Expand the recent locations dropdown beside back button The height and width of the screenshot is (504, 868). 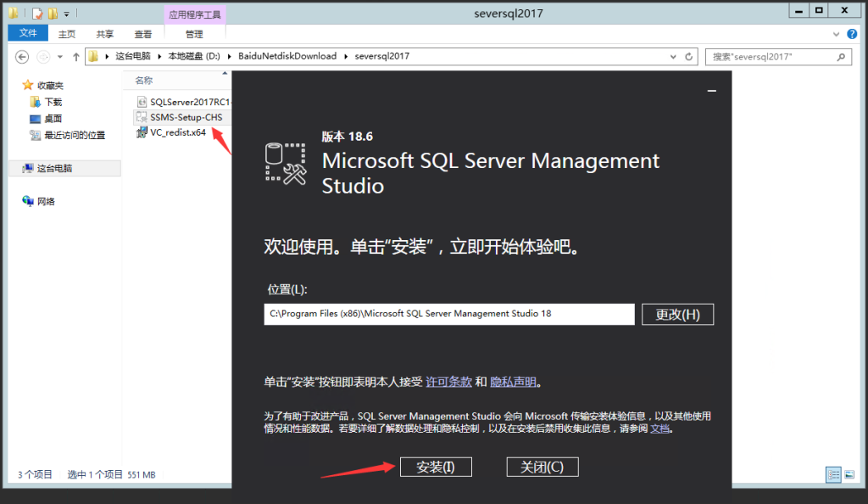click(59, 57)
